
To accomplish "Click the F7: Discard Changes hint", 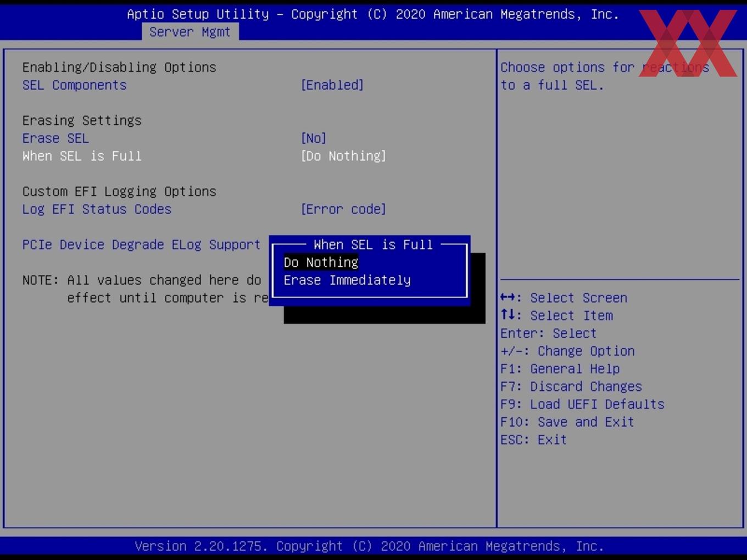I will click(571, 387).
